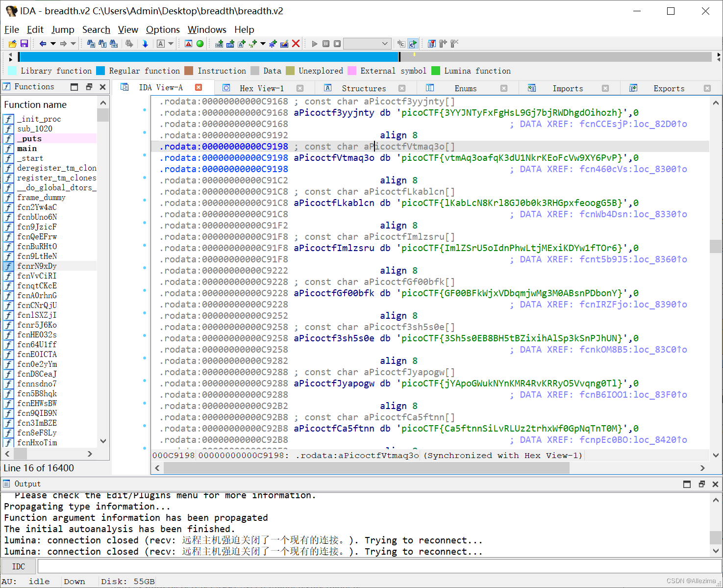The width and height of the screenshot is (723, 588).
Task: Pause the debugger process
Action: pos(326,44)
